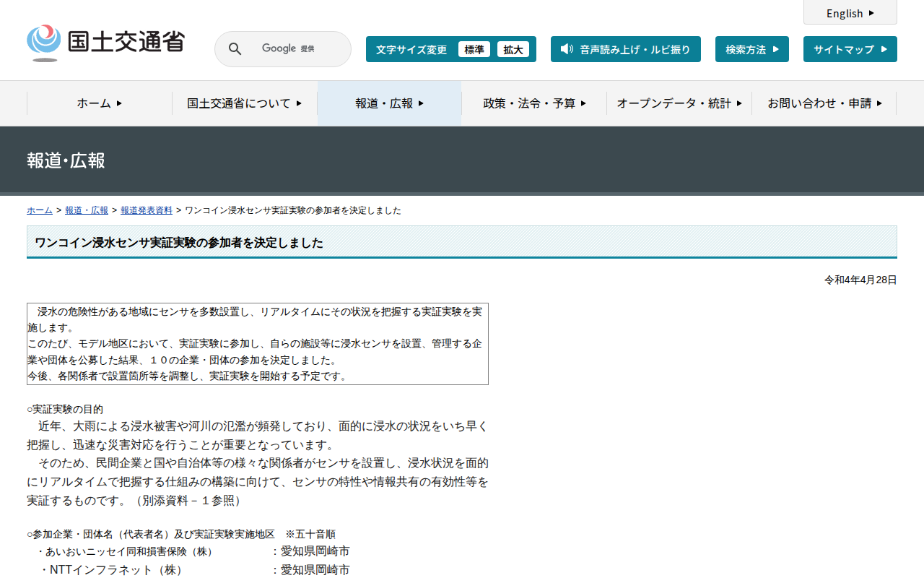Click the search magnifier icon

coord(235,49)
